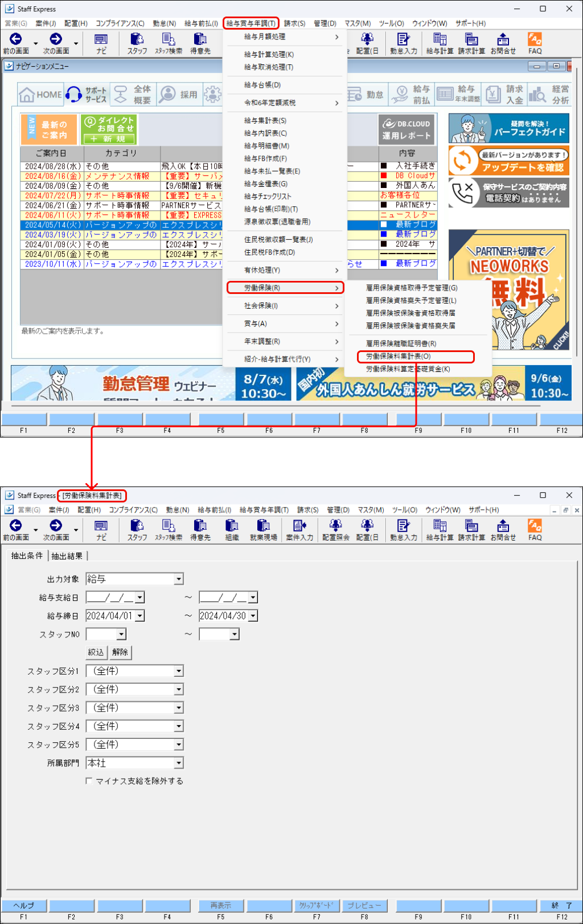
Task: Open the スタッフ区分3 dropdown
Action: coord(179,708)
